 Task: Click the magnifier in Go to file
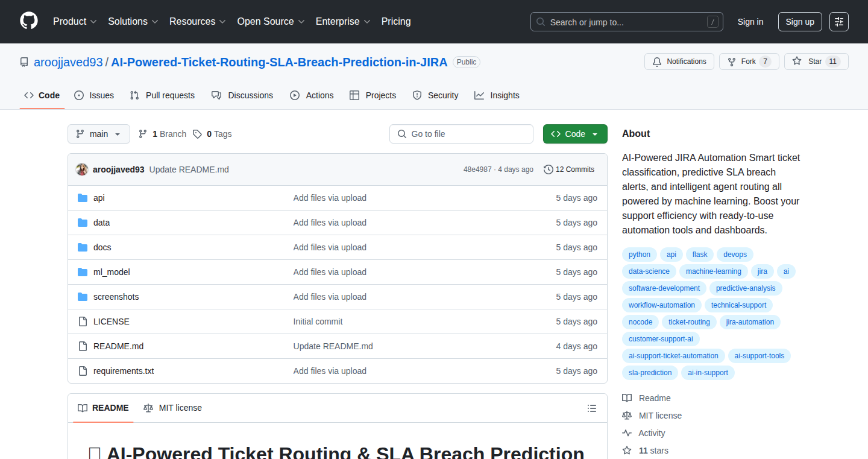coord(402,134)
